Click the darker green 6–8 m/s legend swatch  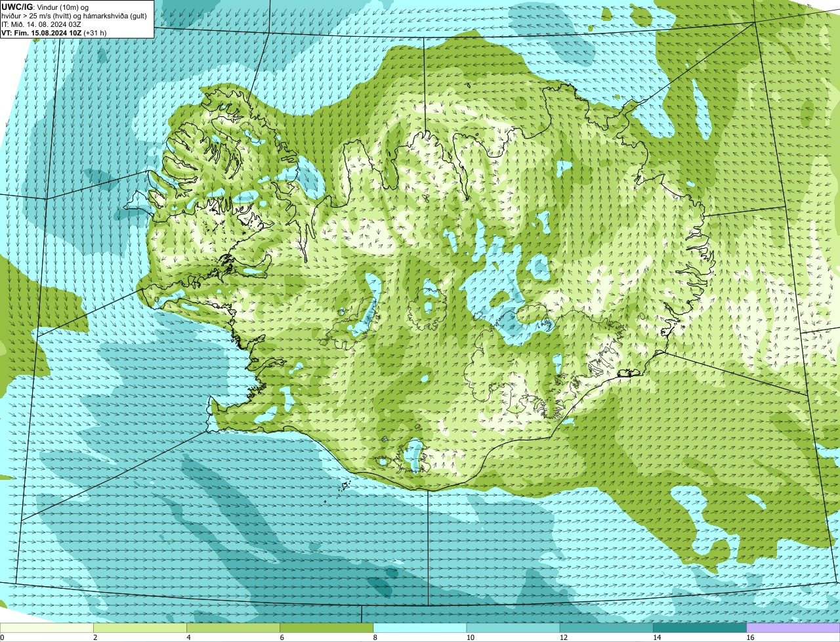click(x=327, y=628)
